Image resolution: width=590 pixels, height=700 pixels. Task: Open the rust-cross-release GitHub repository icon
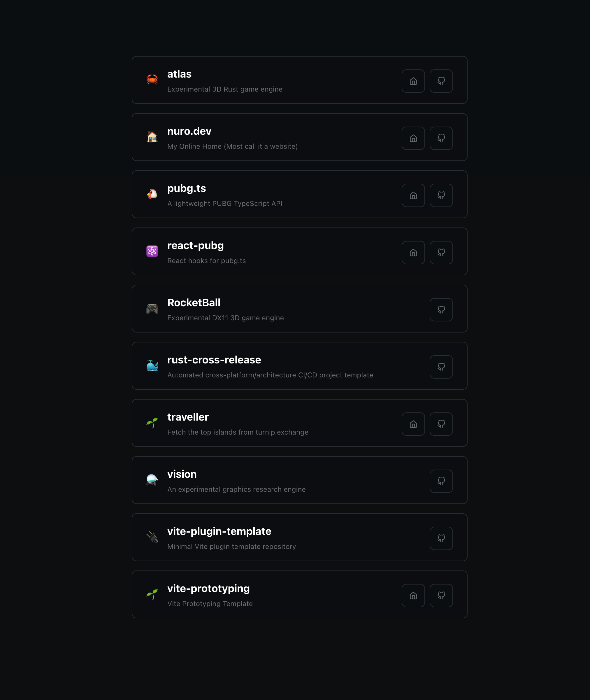tap(441, 367)
